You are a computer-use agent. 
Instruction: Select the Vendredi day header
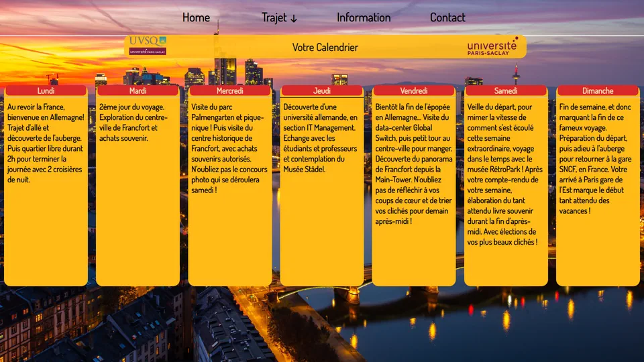pyautogui.click(x=414, y=90)
